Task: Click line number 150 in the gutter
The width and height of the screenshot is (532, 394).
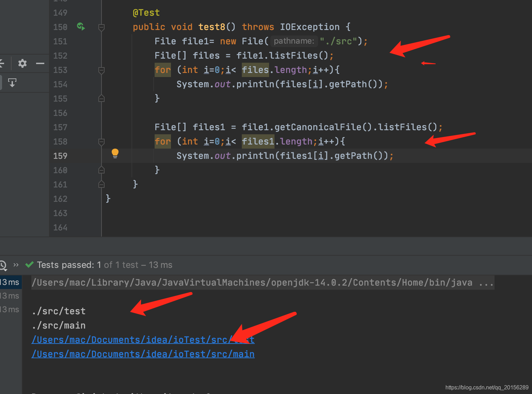Action: [x=60, y=27]
